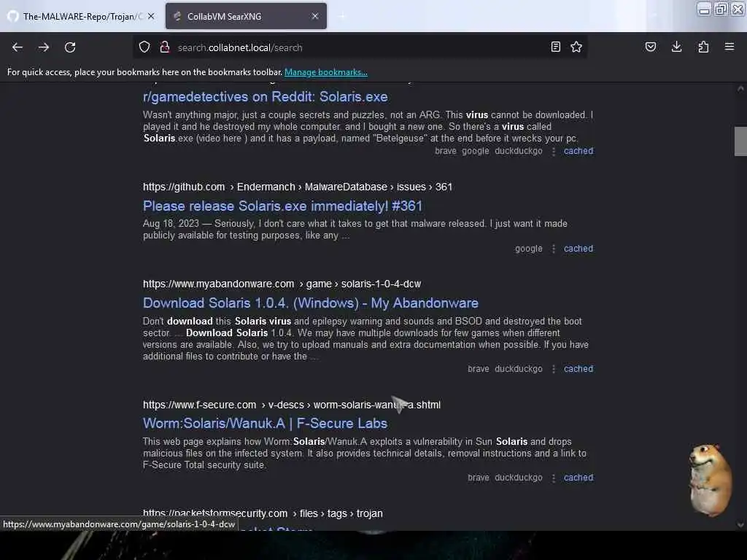747x560 pixels.
Task: Expand options dots for F-Secure result
Action: coord(554,478)
